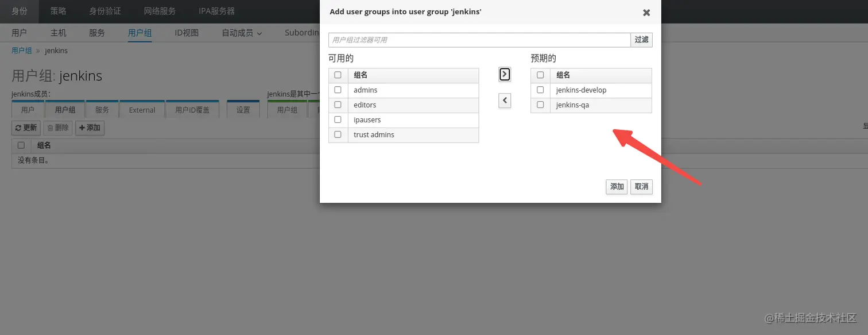Open the IPA服务器 navigation tab
868x335 pixels.
click(216, 11)
